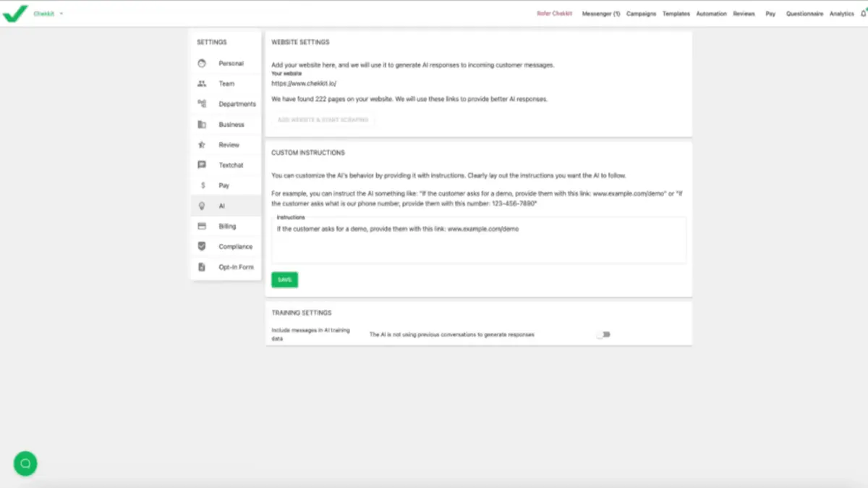The image size is (868, 488).
Task: Open the Templates page
Action: point(676,14)
